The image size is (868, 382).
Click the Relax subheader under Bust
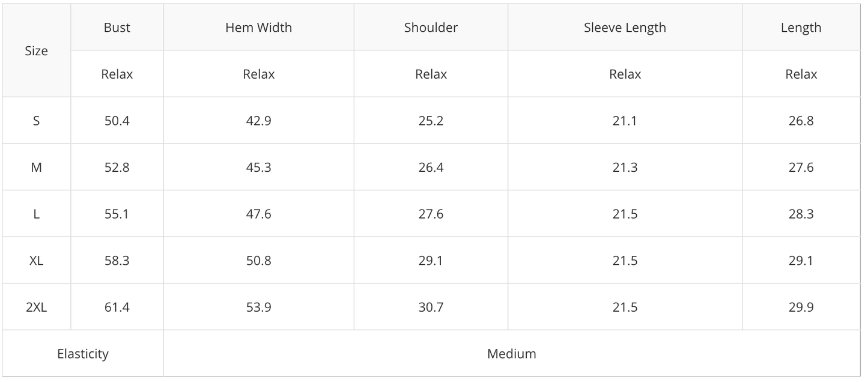(x=117, y=74)
